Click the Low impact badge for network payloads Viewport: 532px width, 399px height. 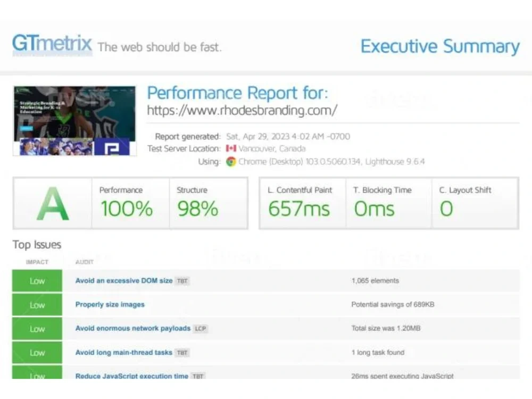point(37,329)
